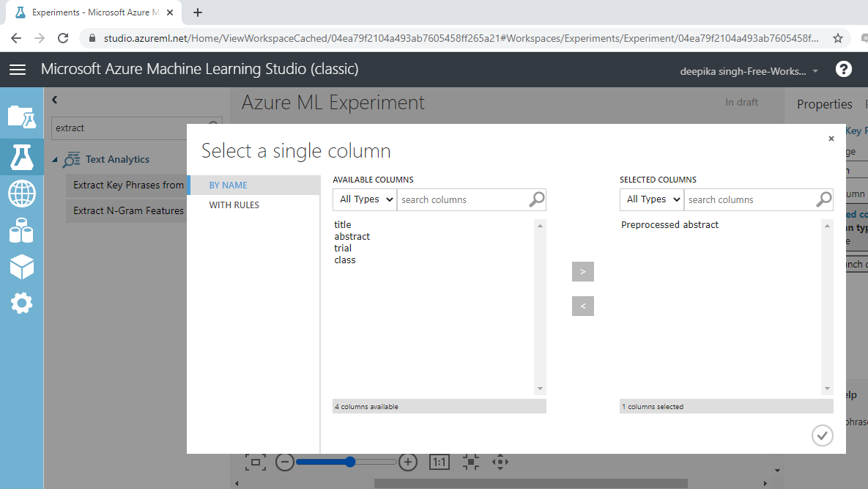Click the canvas horizontal scrollbar

click(531, 483)
